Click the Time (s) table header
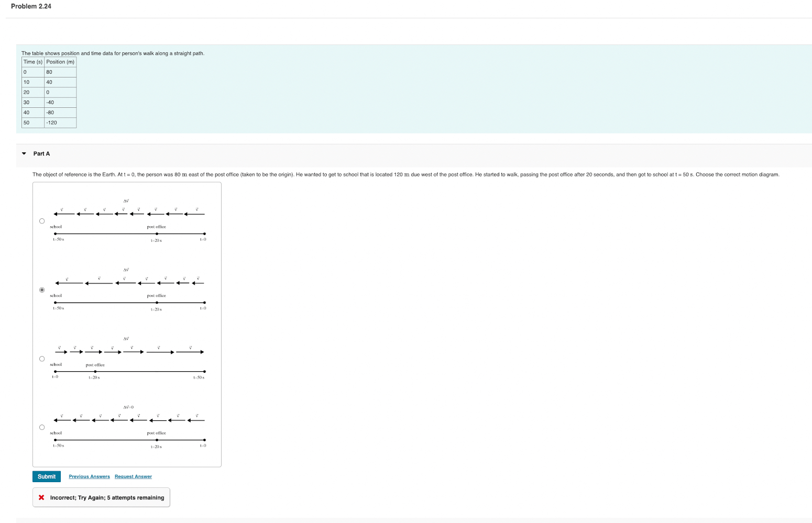Screen dimensions: 812x523 coord(32,62)
